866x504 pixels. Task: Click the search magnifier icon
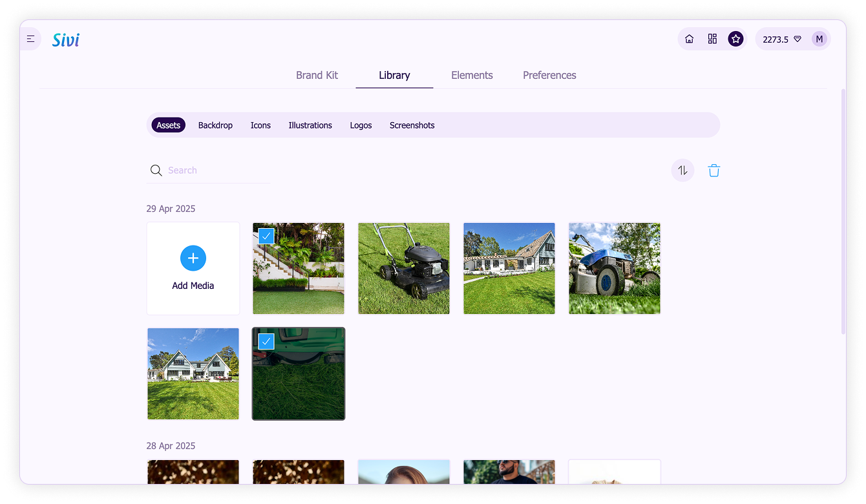pos(156,171)
